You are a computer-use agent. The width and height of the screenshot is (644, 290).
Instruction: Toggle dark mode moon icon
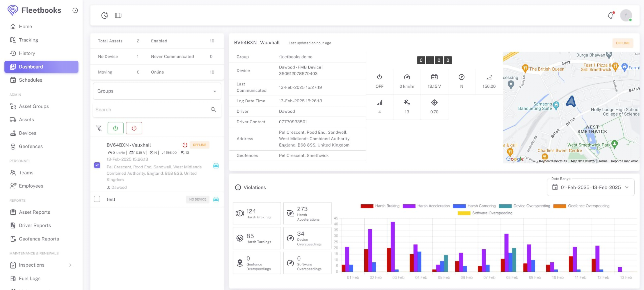104,15
